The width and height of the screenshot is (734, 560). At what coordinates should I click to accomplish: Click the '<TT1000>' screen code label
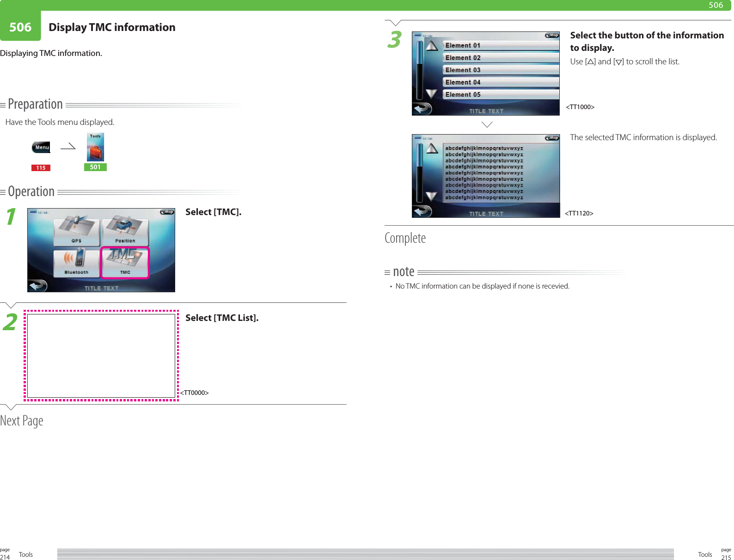pos(580,107)
